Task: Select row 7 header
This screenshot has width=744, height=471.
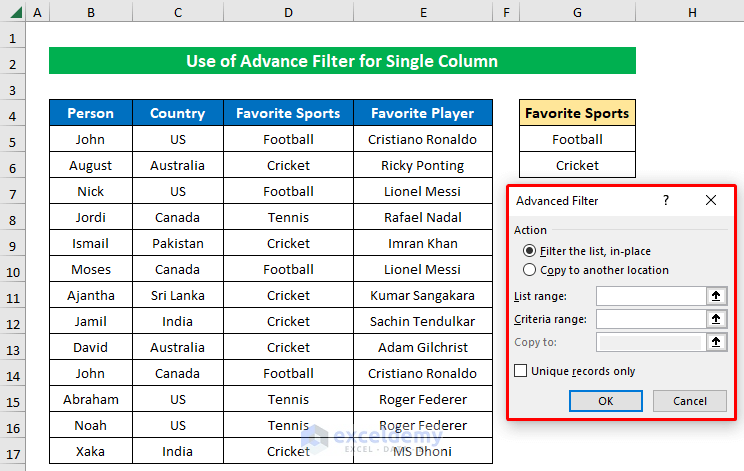Action: click(13, 191)
